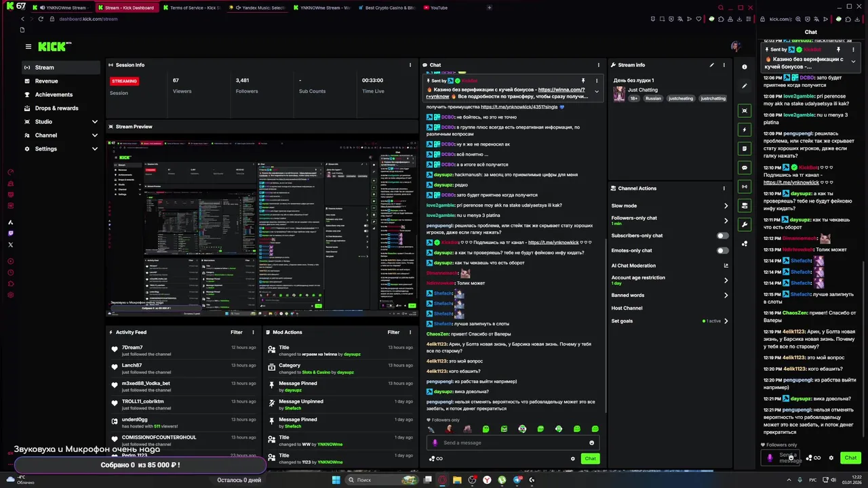Open the t.me/ynknowkick link in the KickBot message
868x488 pixels.
(x=553, y=242)
